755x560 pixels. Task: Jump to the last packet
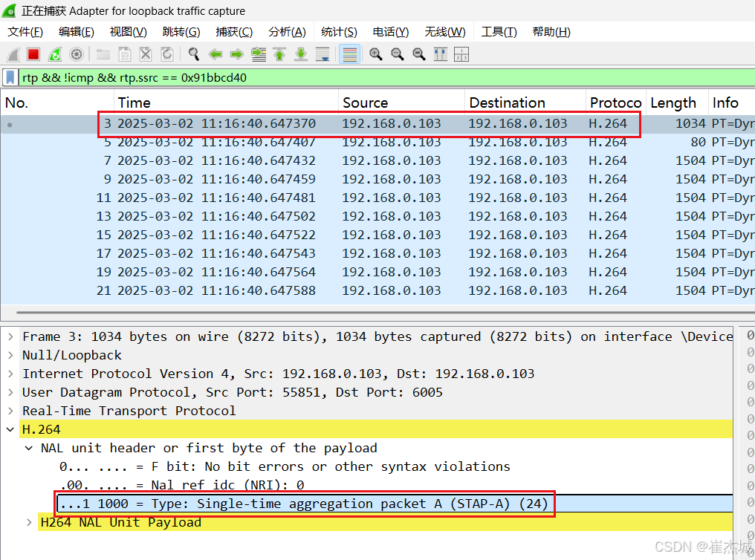301,54
